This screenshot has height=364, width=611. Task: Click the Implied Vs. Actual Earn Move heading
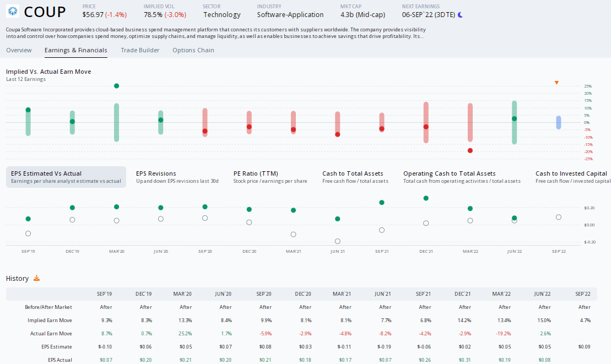48,72
